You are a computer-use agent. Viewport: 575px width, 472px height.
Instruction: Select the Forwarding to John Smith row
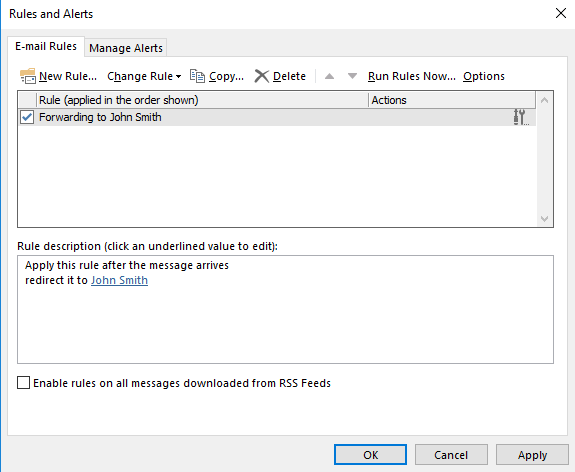point(277,117)
